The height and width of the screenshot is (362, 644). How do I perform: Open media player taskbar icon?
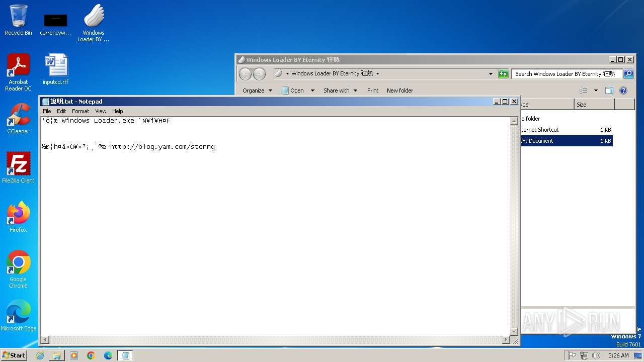pyautogui.click(x=74, y=355)
